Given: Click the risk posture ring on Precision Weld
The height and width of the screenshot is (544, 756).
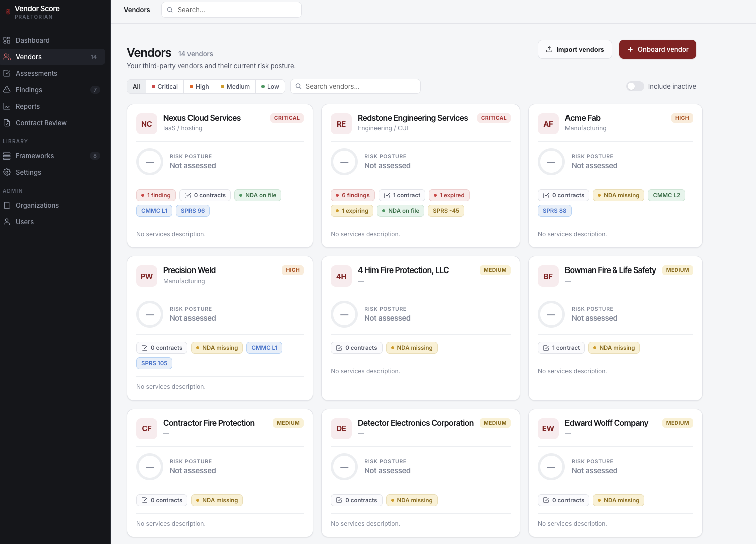Looking at the screenshot, I should [x=150, y=314].
